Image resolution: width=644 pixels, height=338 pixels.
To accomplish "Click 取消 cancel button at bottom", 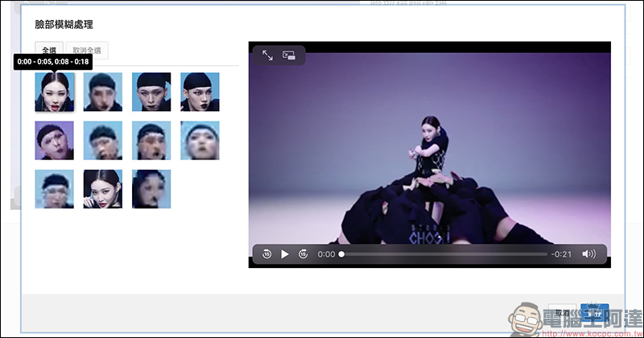I will click(x=562, y=313).
